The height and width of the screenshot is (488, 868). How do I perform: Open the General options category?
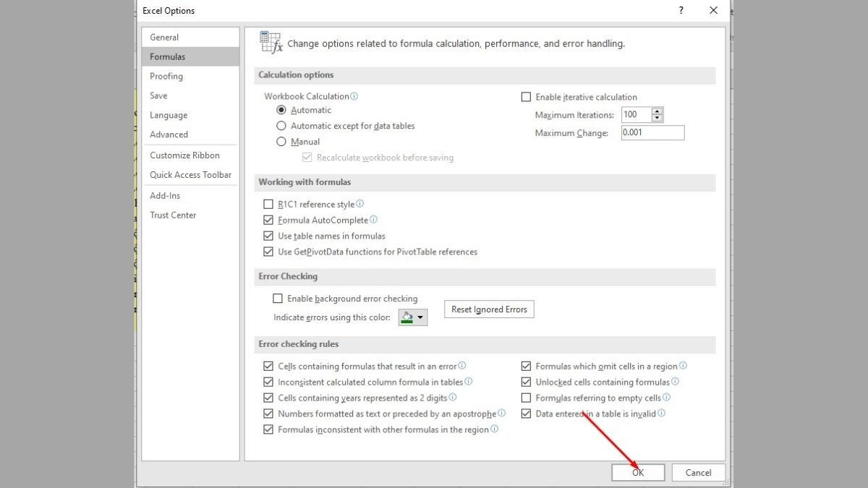point(190,38)
